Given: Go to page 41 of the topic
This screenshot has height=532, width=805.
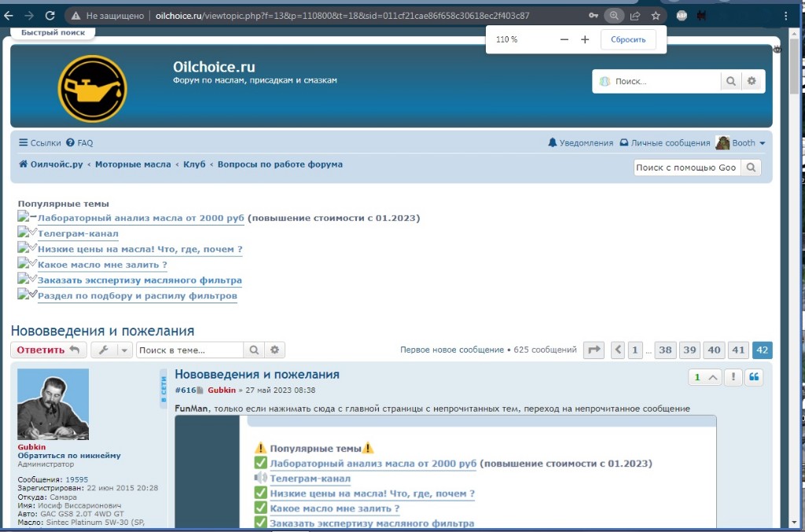Looking at the screenshot, I should [x=738, y=350].
